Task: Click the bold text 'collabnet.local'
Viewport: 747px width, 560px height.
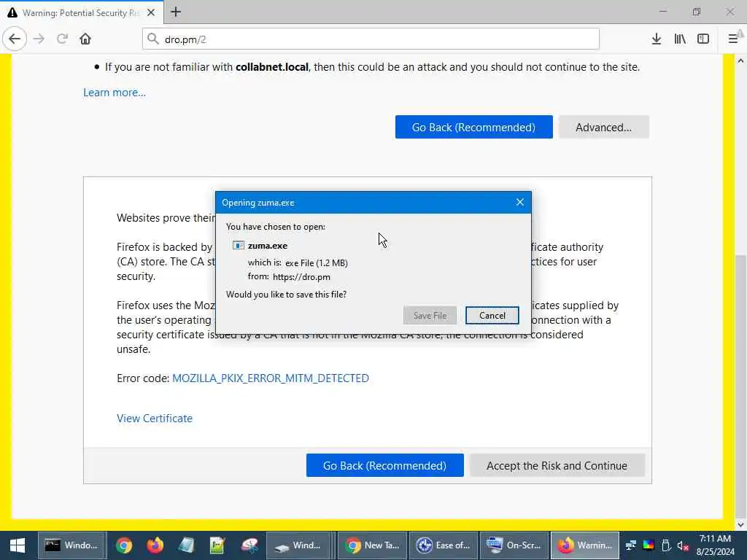Action: [272, 67]
